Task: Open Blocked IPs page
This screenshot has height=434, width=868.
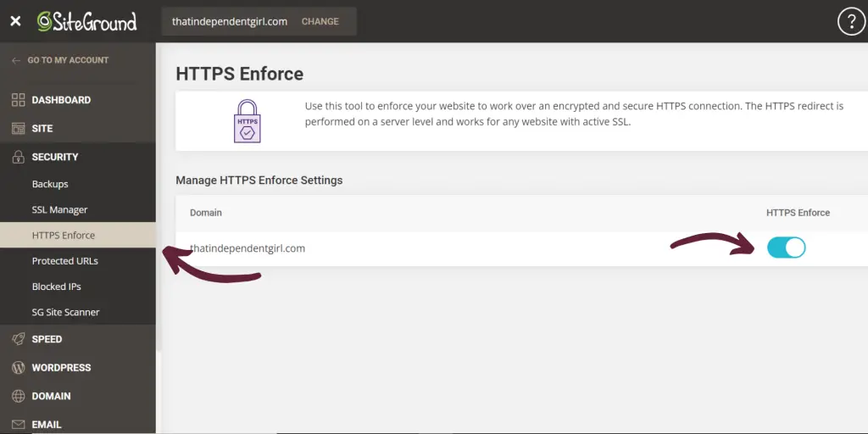Action: pos(57,287)
